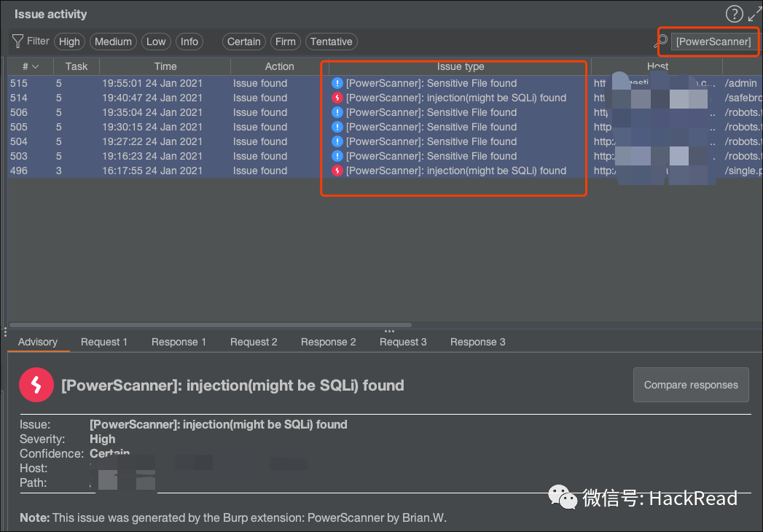Screen dimensions: 763x532
Task: Toggle the Medium severity filter
Action: point(113,42)
